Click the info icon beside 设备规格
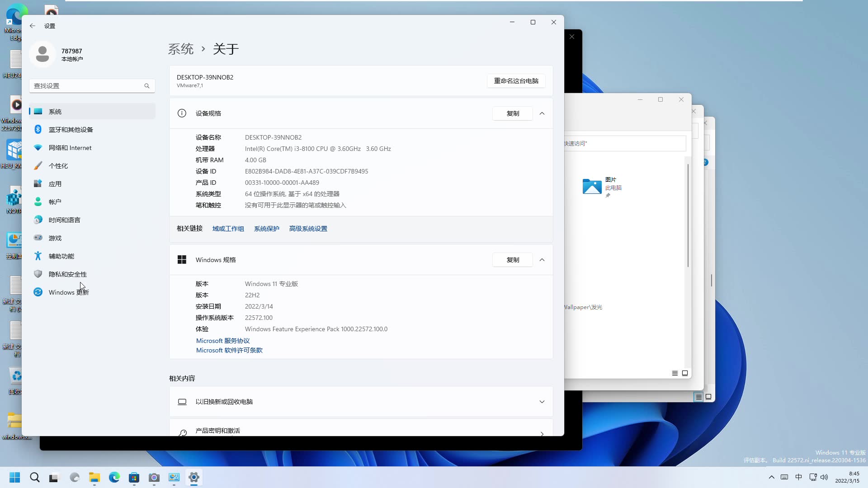Image resolution: width=868 pixels, height=488 pixels. coord(182,113)
